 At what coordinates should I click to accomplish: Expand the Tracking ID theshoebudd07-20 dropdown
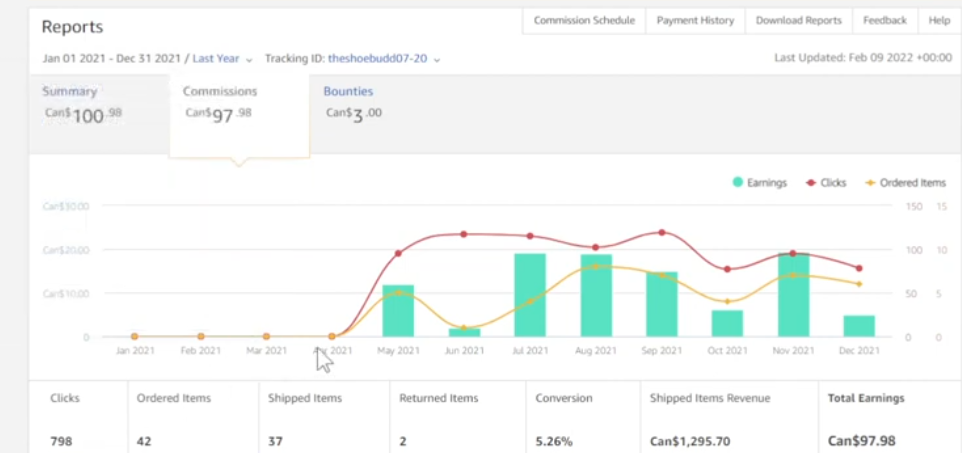pos(437,60)
